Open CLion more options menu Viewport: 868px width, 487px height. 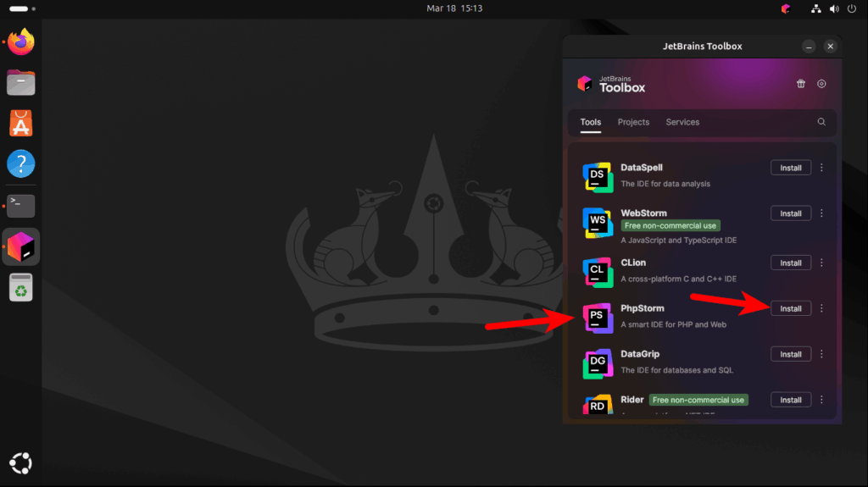[821, 263]
